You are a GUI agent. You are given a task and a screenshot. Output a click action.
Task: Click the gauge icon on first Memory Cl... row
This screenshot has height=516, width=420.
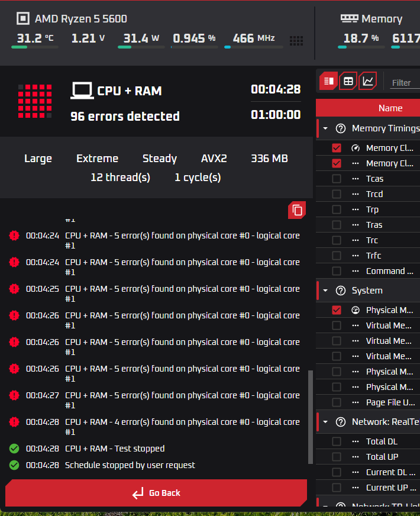[356, 148]
